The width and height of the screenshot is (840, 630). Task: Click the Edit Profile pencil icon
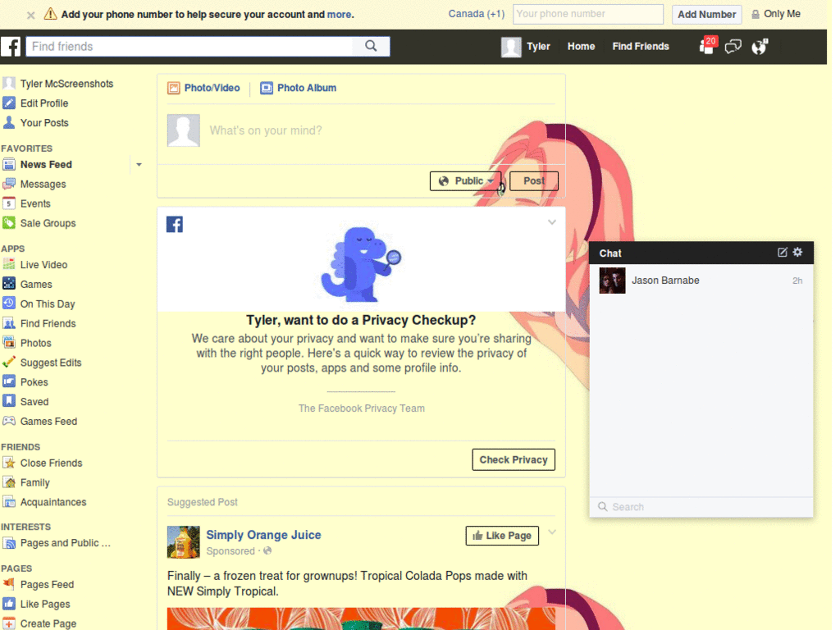[x=8, y=103]
